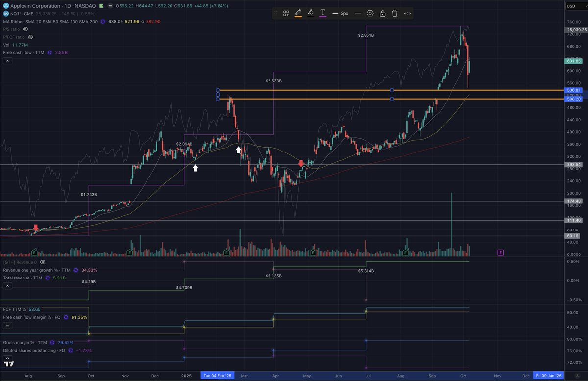Click the 293.54 horizontal line price label

574,164
